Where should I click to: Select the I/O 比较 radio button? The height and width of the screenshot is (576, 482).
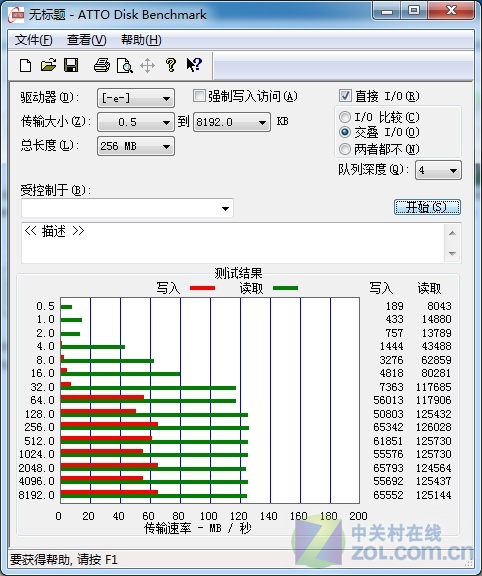[345, 117]
